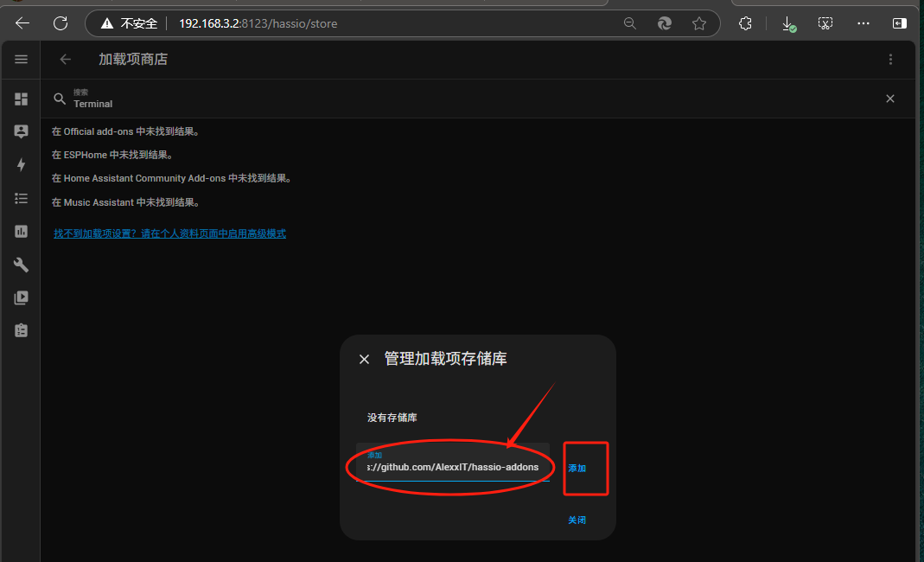Open the Energy lightning bolt icon
The height and width of the screenshot is (562, 924).
point(21,164)
